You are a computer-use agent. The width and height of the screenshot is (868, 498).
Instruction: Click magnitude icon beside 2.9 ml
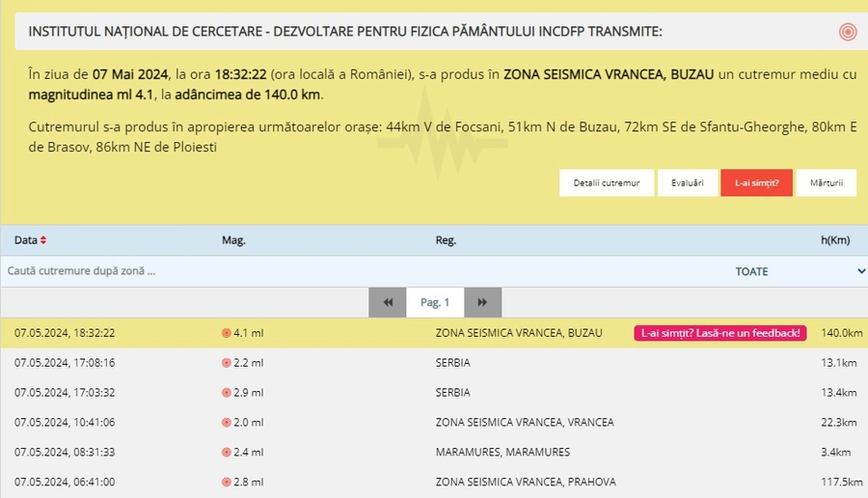227,393
